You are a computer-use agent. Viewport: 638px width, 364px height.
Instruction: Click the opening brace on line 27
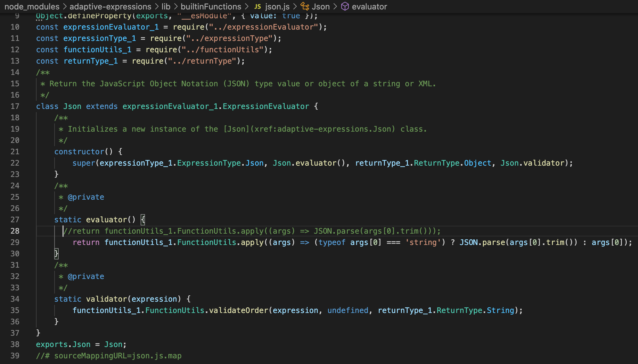coord(143,220)
